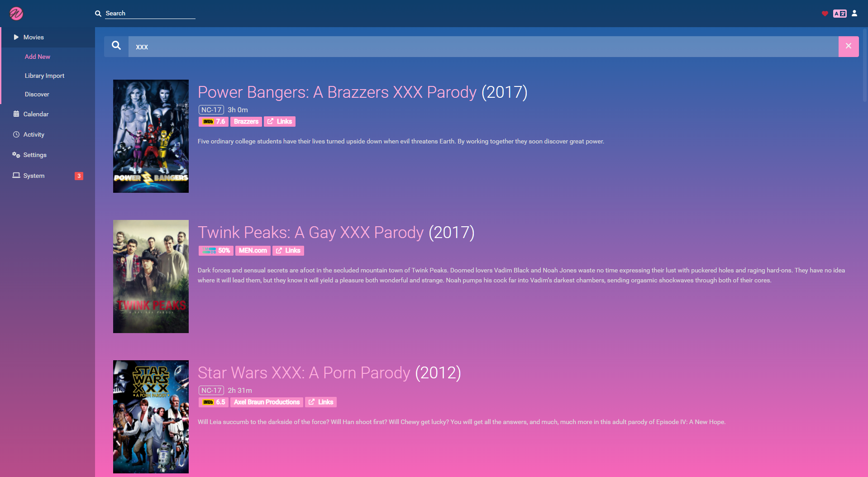Open the Movies menu
Image resolution: width=868 pixels, height=477 pixels.
tap(48, 37)
